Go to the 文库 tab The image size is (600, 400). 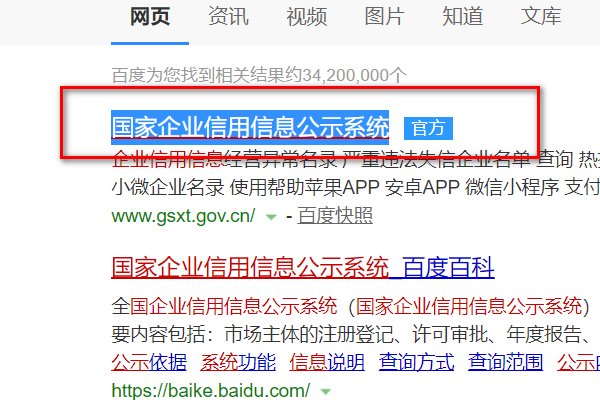pos(541,17)
